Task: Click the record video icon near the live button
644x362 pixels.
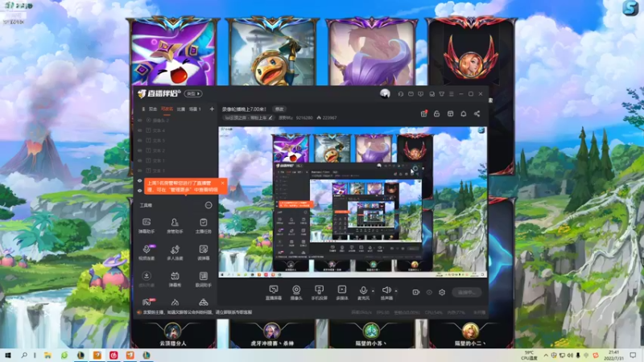Action: pyautogui.click(x=415, y=292)
